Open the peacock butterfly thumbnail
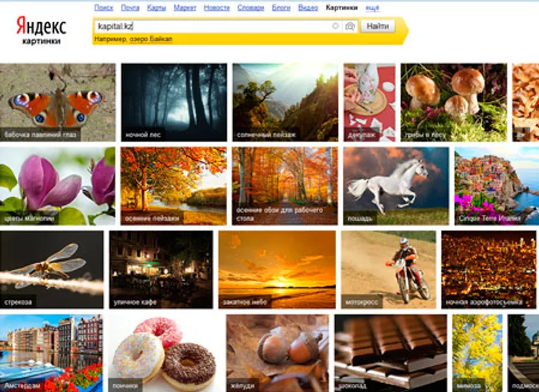Viewport: 539px width, 392px height. 58,102
